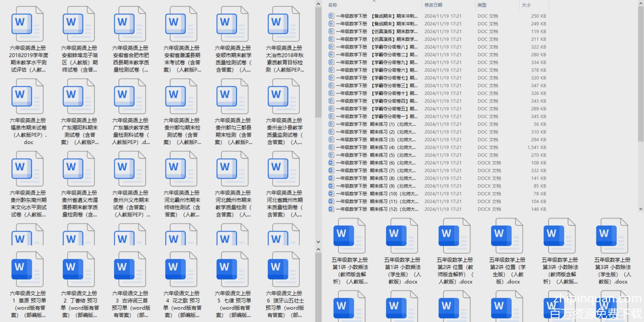Select the 学霸夺分密卷七 file name
This screenshot has height=322, width=644.
(x=376, y=78)
